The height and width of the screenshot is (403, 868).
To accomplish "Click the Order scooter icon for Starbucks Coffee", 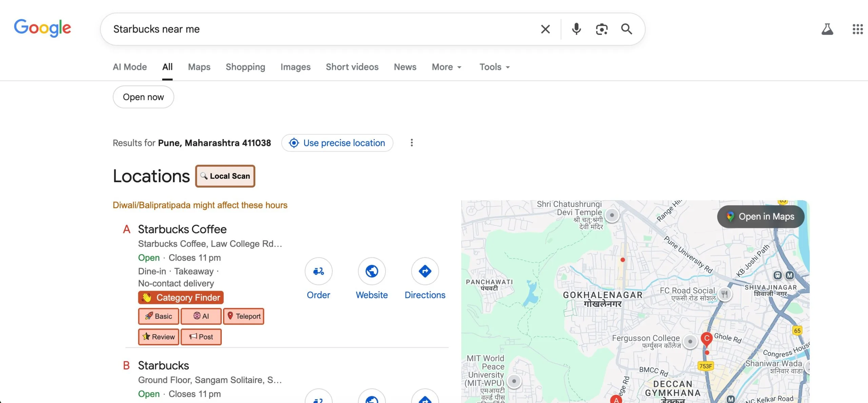I will coord(318,271).
